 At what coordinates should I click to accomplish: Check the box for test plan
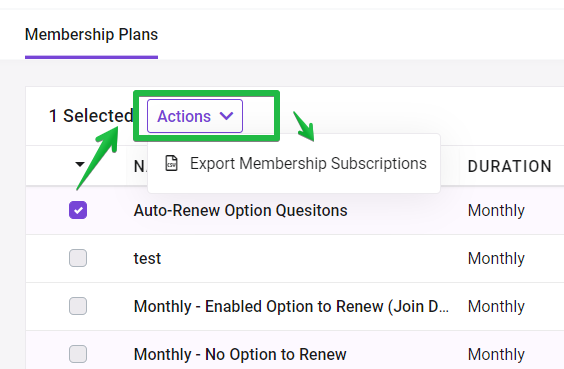point(78,258)
